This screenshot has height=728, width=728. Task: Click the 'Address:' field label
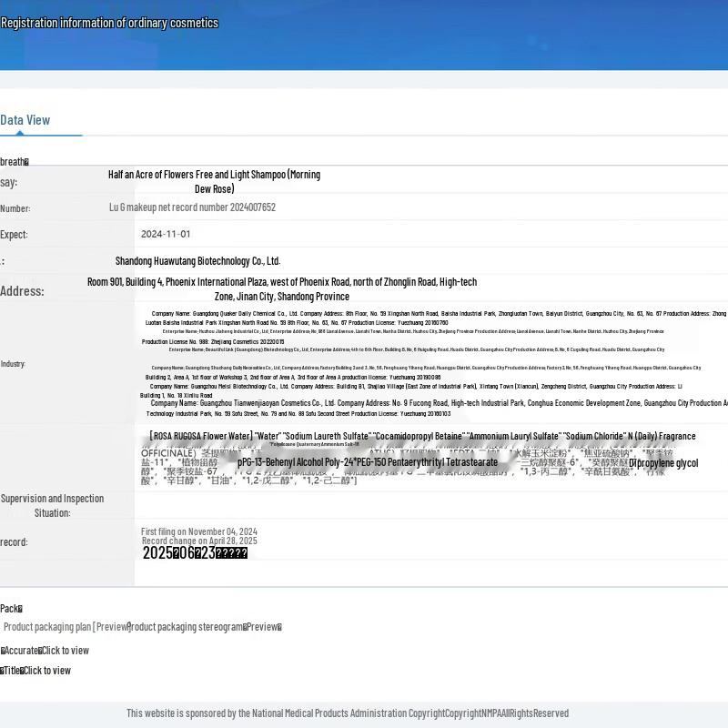pos(22,291)
